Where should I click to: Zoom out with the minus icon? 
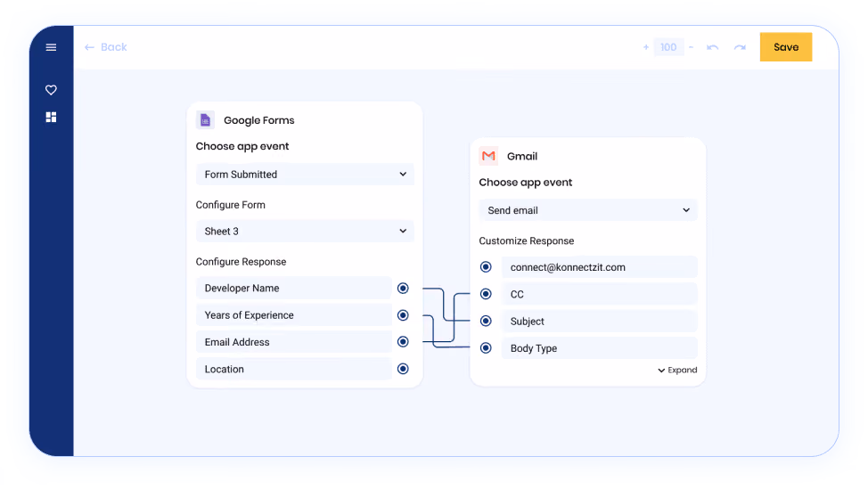691,47
